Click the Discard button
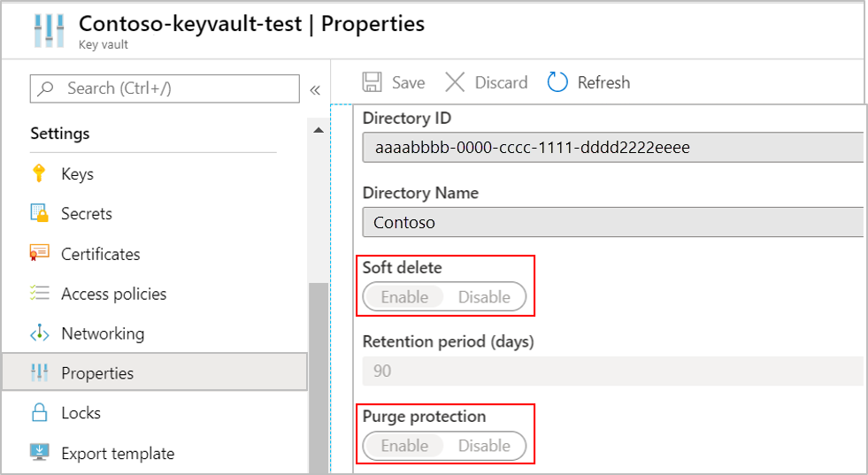868x475 pixels. (x=487, y=82)
